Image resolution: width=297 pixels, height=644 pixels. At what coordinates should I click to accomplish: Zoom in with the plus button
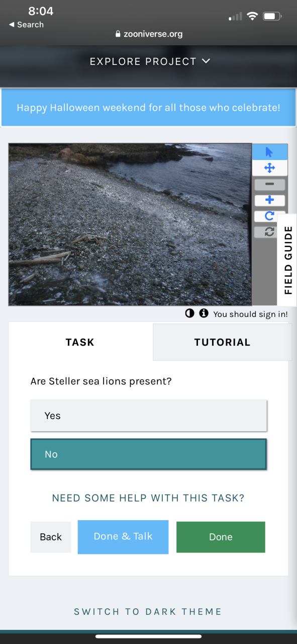click(x=269, y=200)
